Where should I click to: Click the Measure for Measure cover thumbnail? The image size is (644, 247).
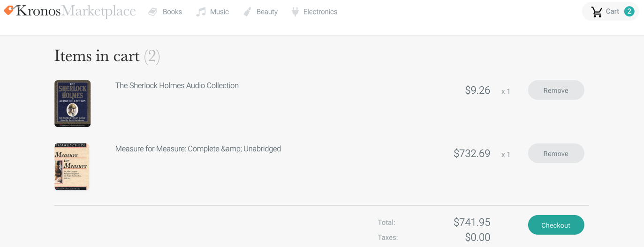coord(72,167)
